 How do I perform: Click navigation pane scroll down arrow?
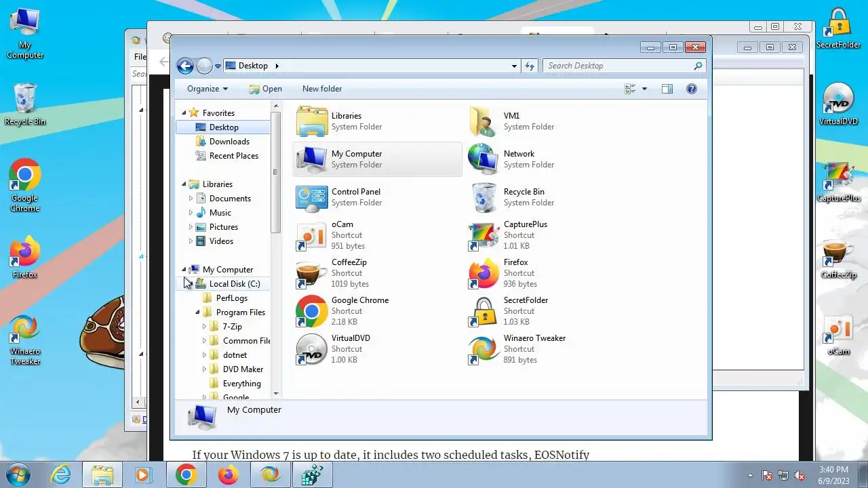coord(276,393)
